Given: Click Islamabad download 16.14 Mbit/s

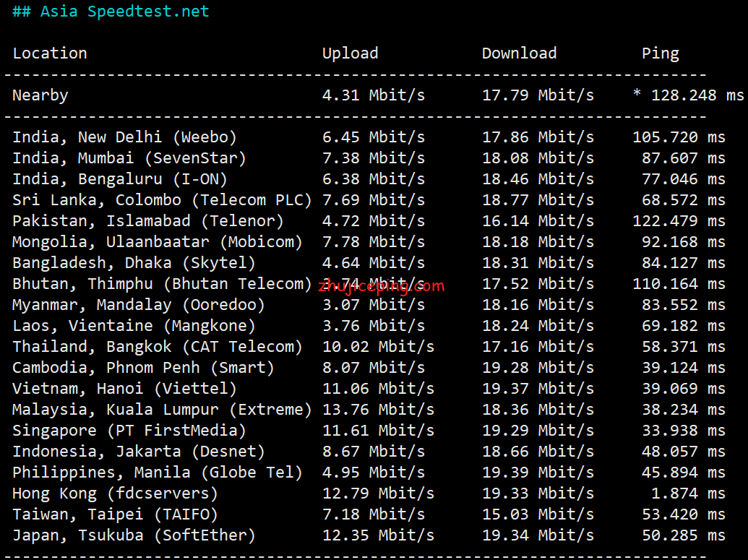Looking at the screenshot, I should click(x=538, y=221).
